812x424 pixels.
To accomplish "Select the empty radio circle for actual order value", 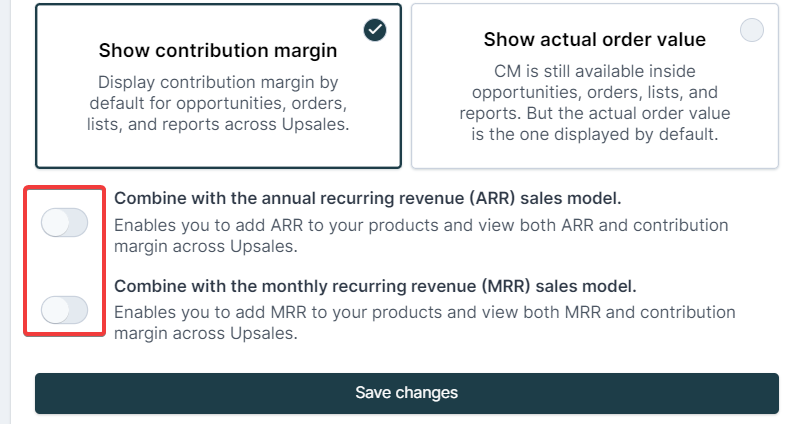I will click(x=751, y=30).
